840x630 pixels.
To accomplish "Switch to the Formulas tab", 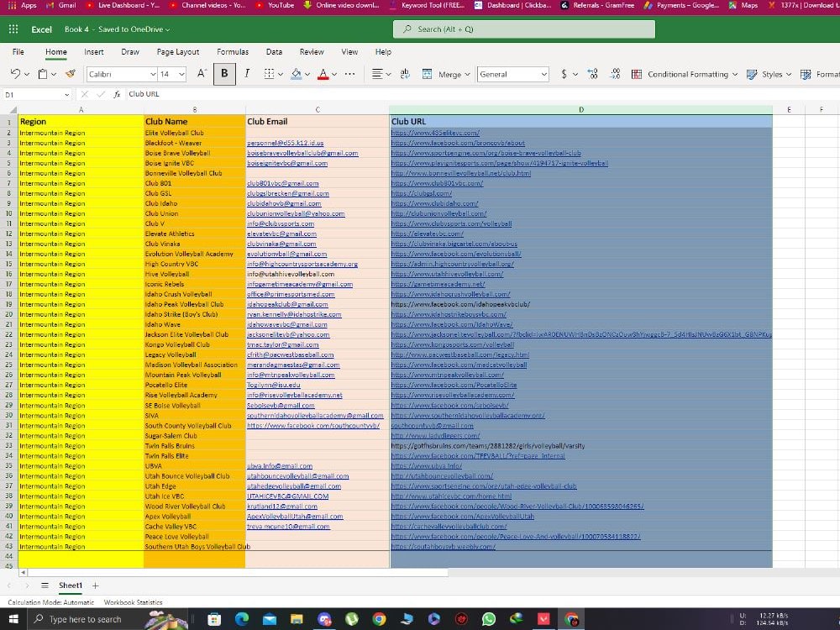I will point(233,52).
